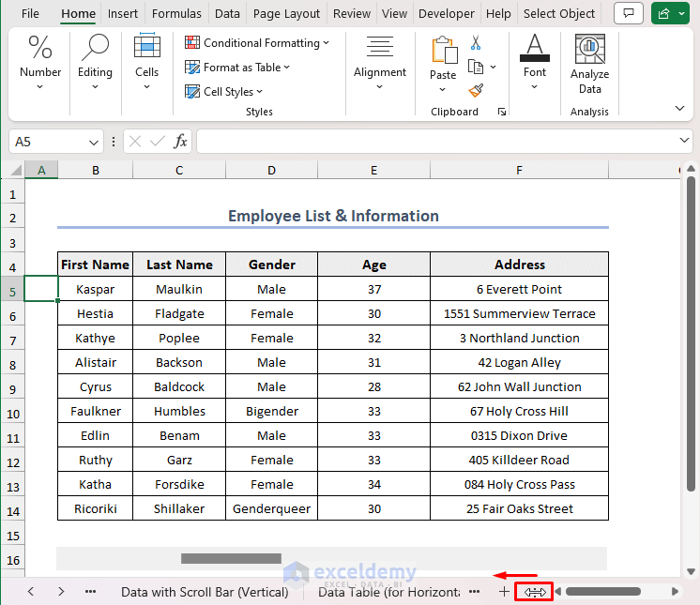Select the Data with Scroll Bar (Vertical) sheet
The image size is (700, 605).
click(x=204, y=592)
